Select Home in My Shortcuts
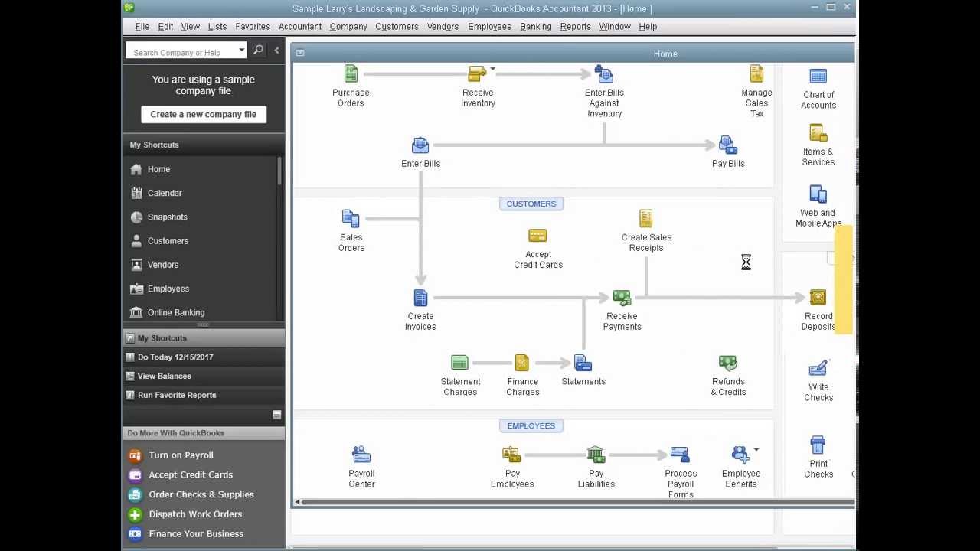980x551 pixels. (x=158, y=169)
